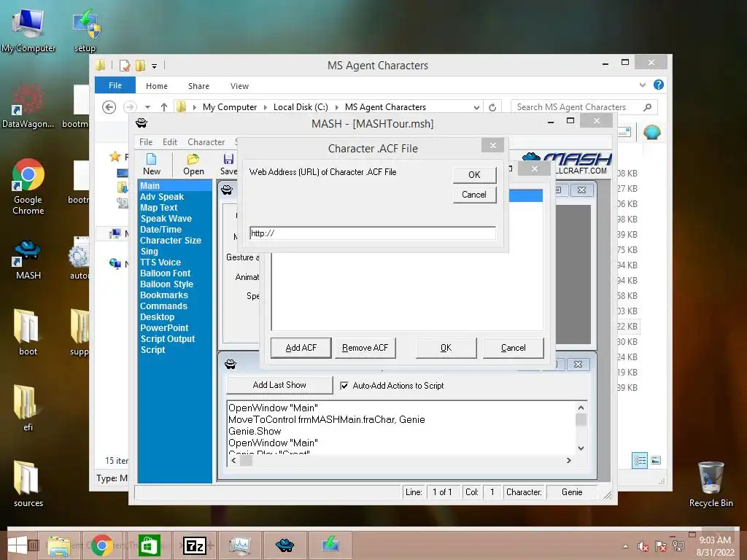Open the address bar history dropdown

coord(476,108)
